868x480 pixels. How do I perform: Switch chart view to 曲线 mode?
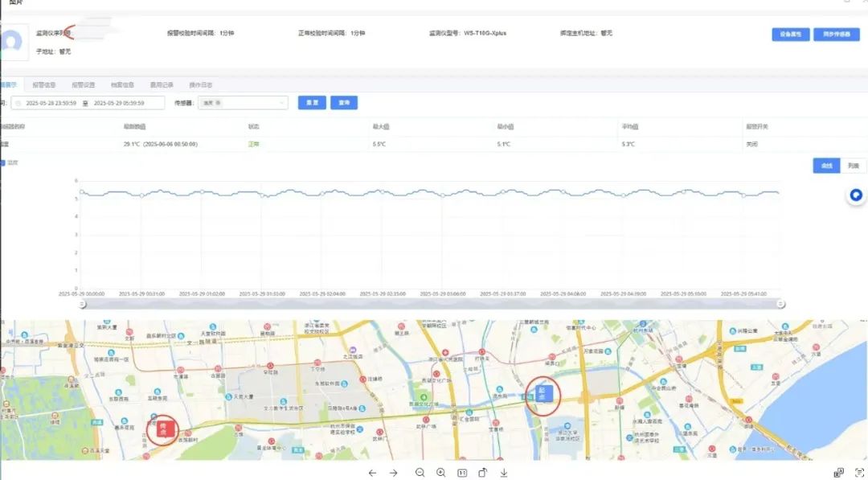tap(826, 166)
